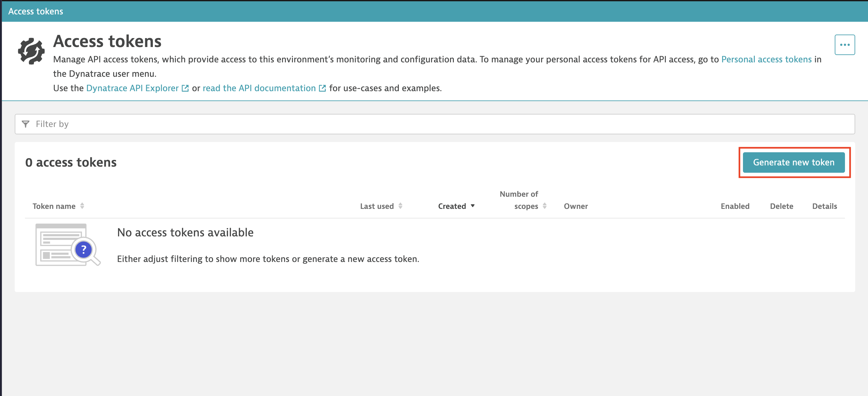The width and height of the screenshot is (868, 396).
Task: Open the three-dot more options menu
Action: 844,44
